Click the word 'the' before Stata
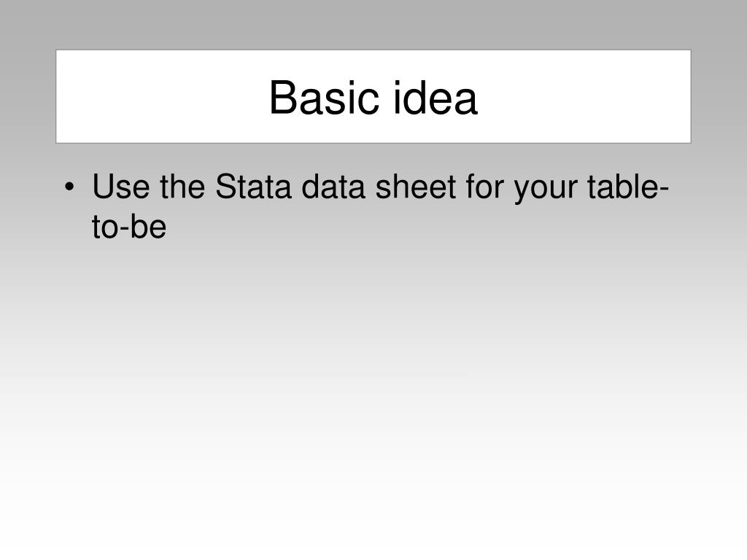Viewport: 747px width, 560px height. (182, 186)
